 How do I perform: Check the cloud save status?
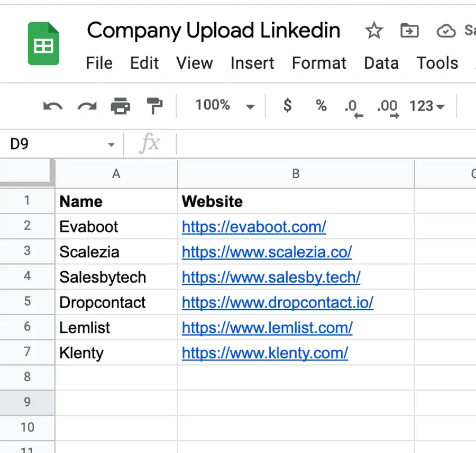(x=446, y=31)
